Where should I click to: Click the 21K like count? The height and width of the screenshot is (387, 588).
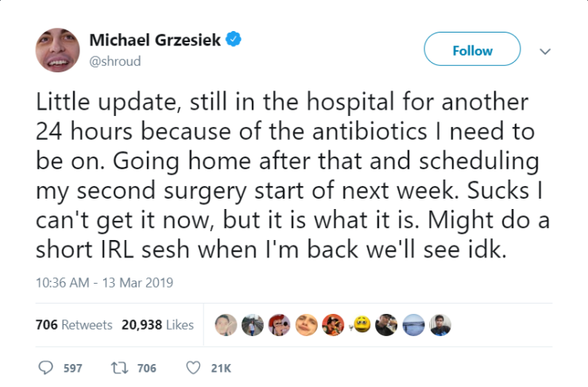click(x=221, y=368)
